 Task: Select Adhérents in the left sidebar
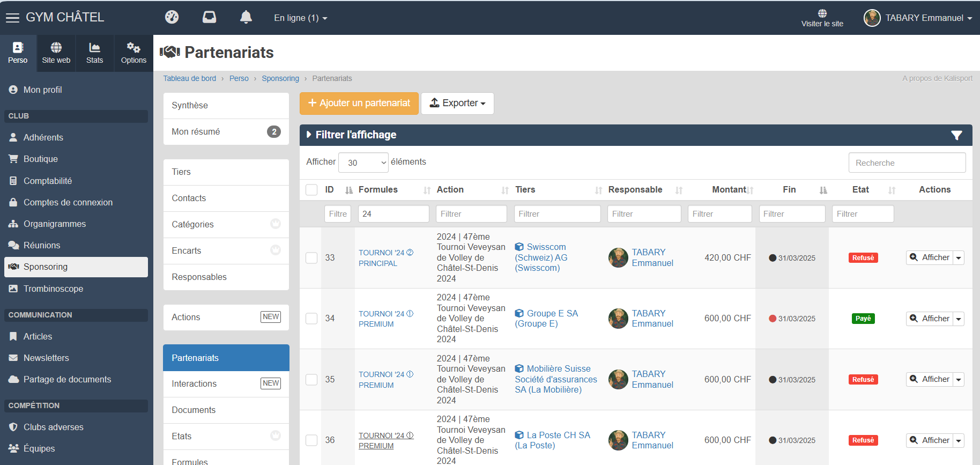point(43,137)
